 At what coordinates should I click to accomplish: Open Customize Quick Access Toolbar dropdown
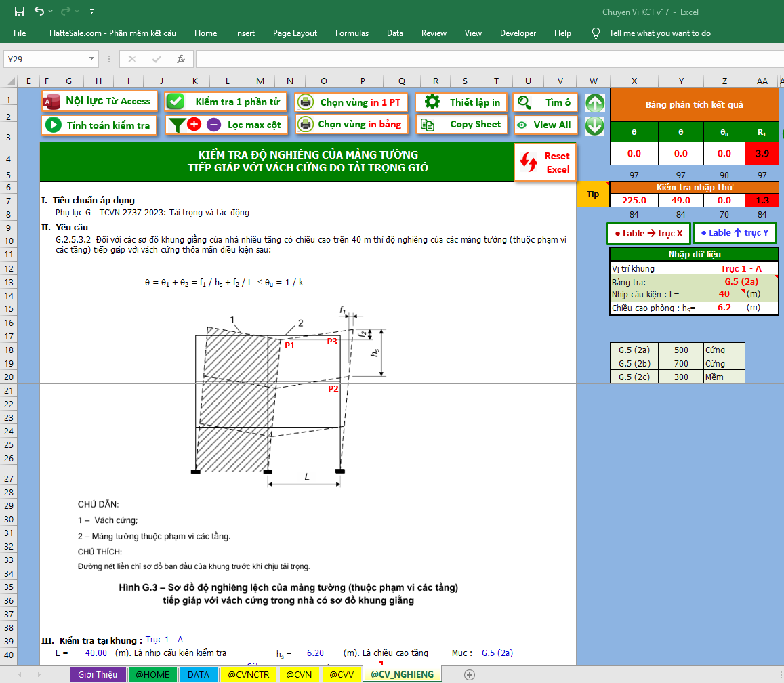point(91,12)
